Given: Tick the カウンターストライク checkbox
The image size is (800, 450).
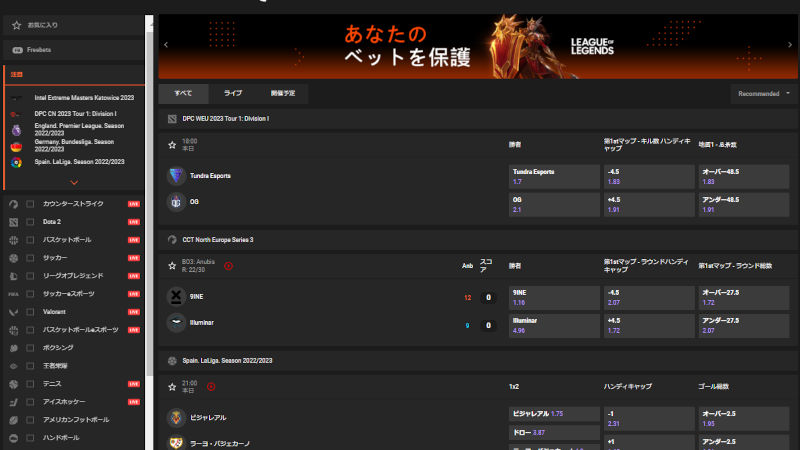Looking at the screenshot, I should coord(31,204).
